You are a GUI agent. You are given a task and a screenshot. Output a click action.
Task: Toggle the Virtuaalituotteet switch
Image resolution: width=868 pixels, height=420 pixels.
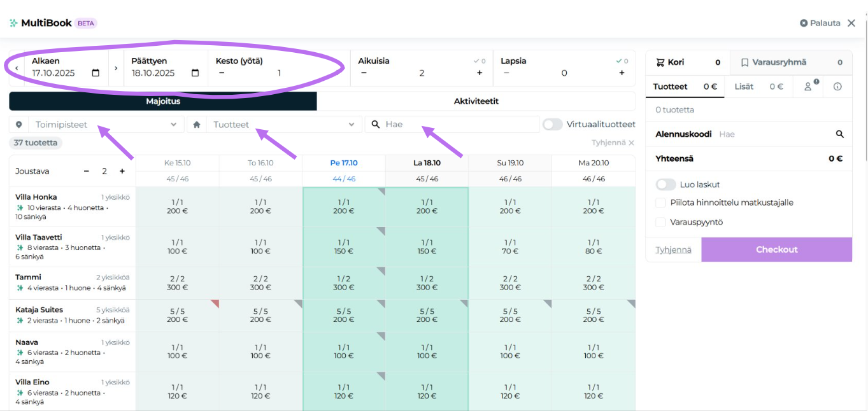[553, 125]
